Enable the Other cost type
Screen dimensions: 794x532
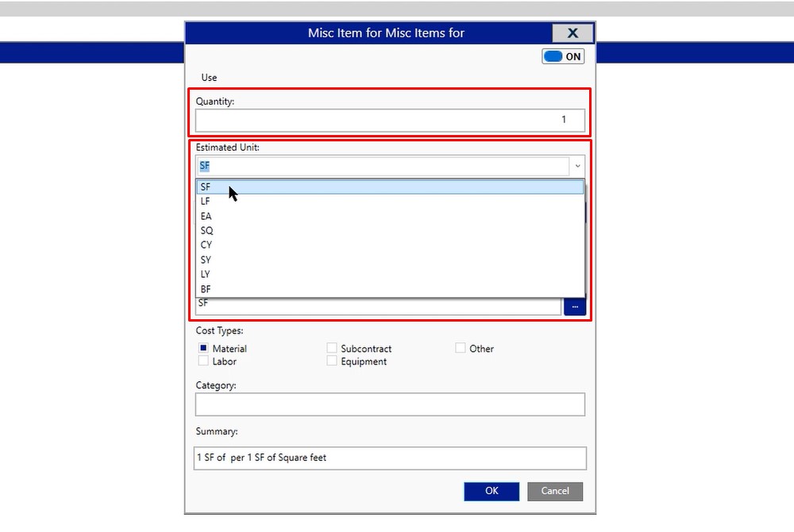click(461, 348)
